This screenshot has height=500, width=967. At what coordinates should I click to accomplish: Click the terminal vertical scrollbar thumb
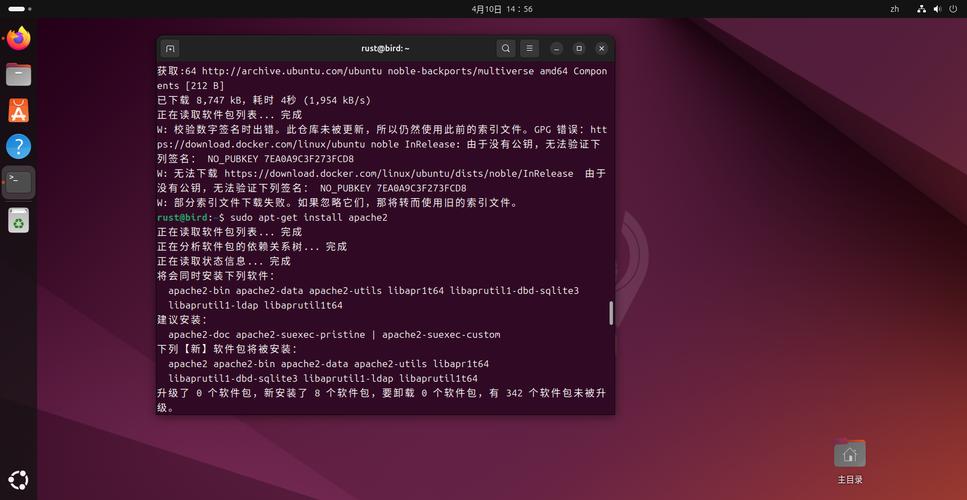(x=611, y=313)
